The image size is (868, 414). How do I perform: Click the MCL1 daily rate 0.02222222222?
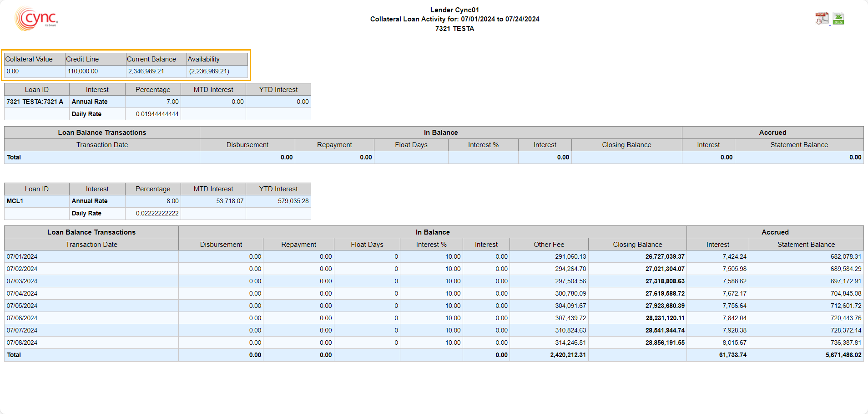157,214
